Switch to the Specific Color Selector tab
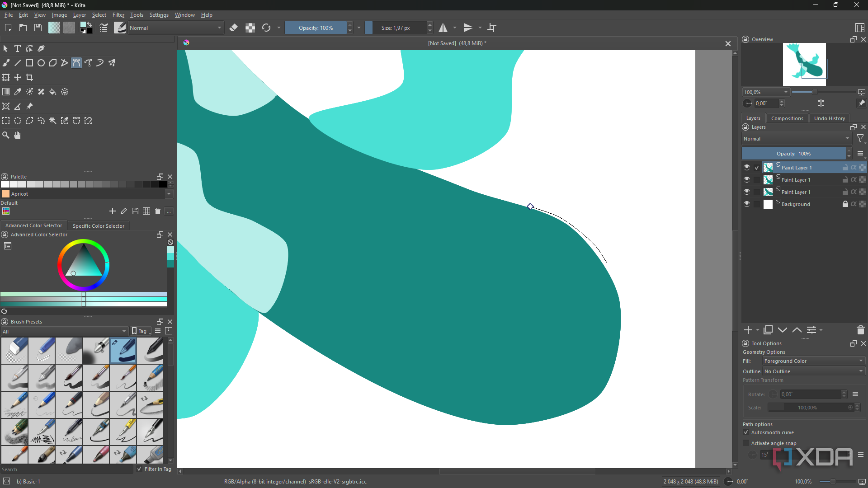Viewport: 868px width, 488px height. pyautogui.click(x=98, y=225)
